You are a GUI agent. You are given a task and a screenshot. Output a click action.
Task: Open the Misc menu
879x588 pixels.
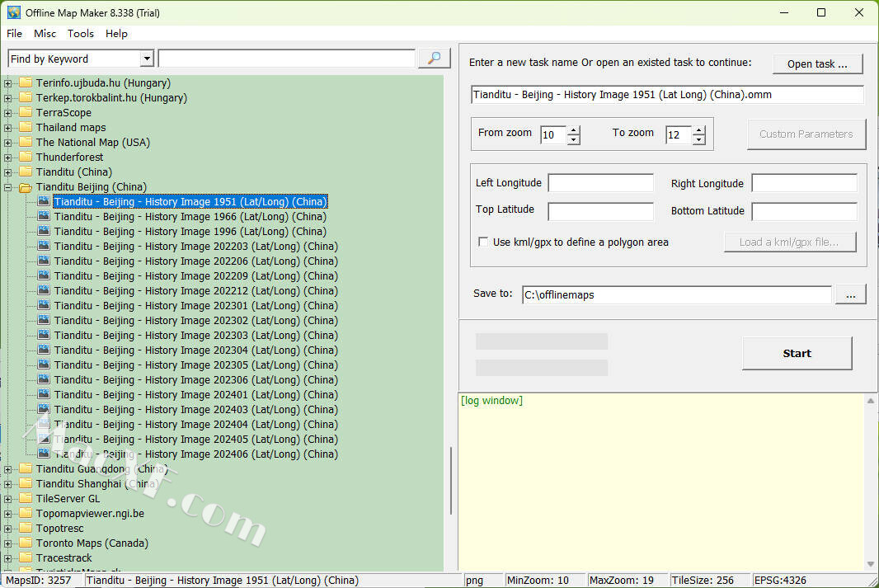point(45,34)
